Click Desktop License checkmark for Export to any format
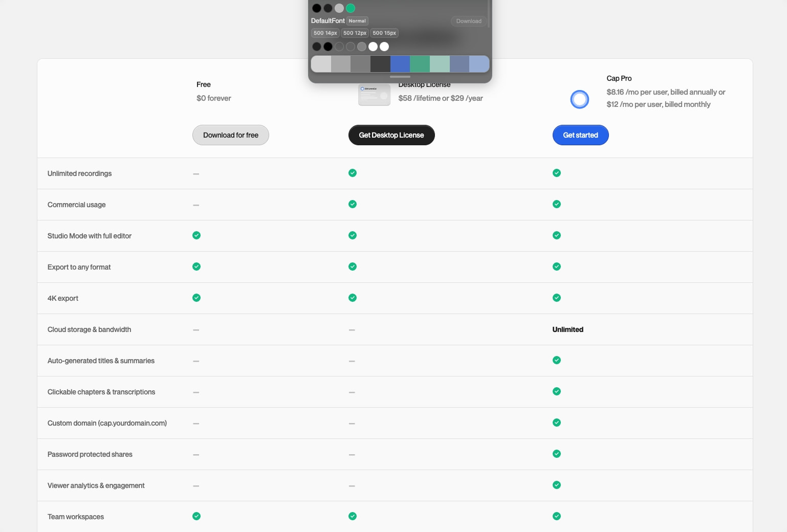 click(x=353, y=267)
